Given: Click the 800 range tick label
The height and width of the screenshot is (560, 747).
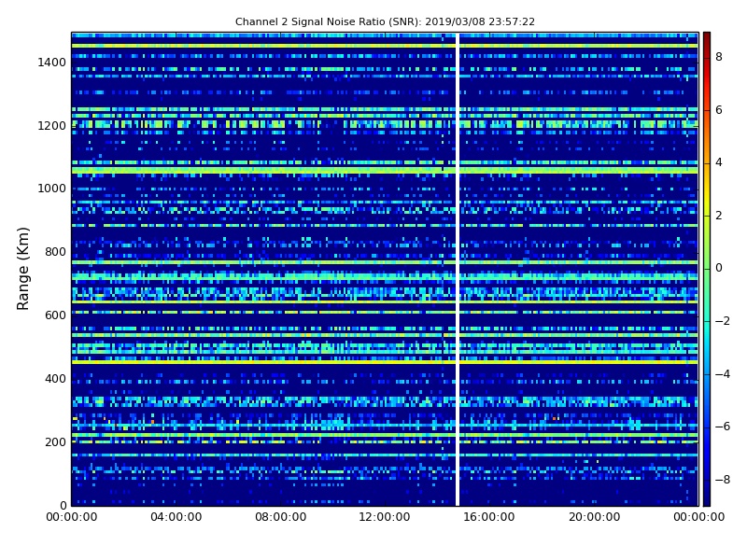Looking at the screenshot, I should (55, 252).
